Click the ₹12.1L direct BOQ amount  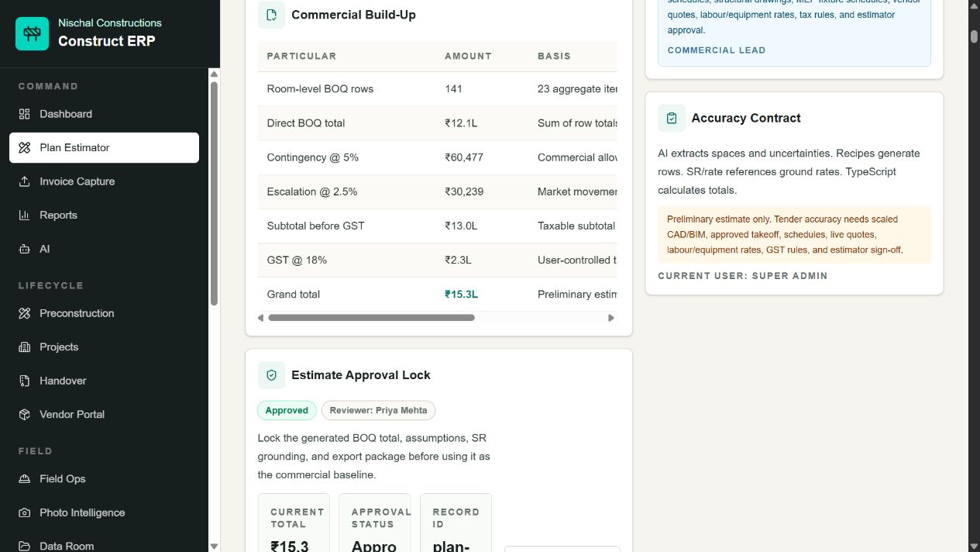click(x=461, y=123)
